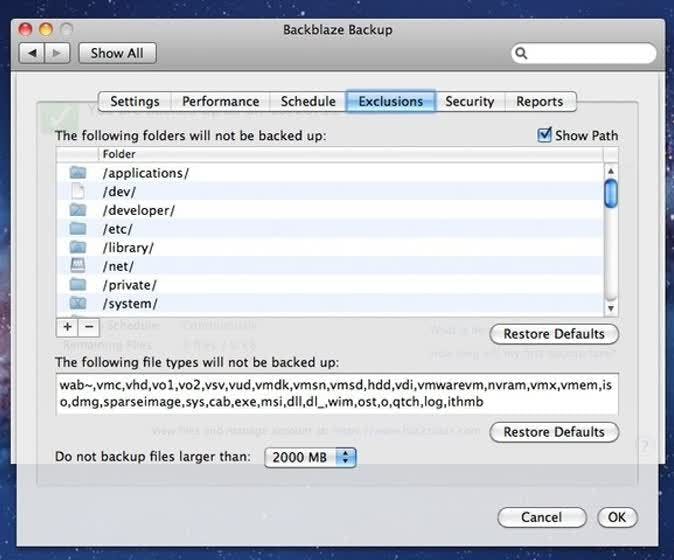Viewport: 674px width, 560px height.
Task: Confirm with the OK button
Action: (x=617, y=517)
